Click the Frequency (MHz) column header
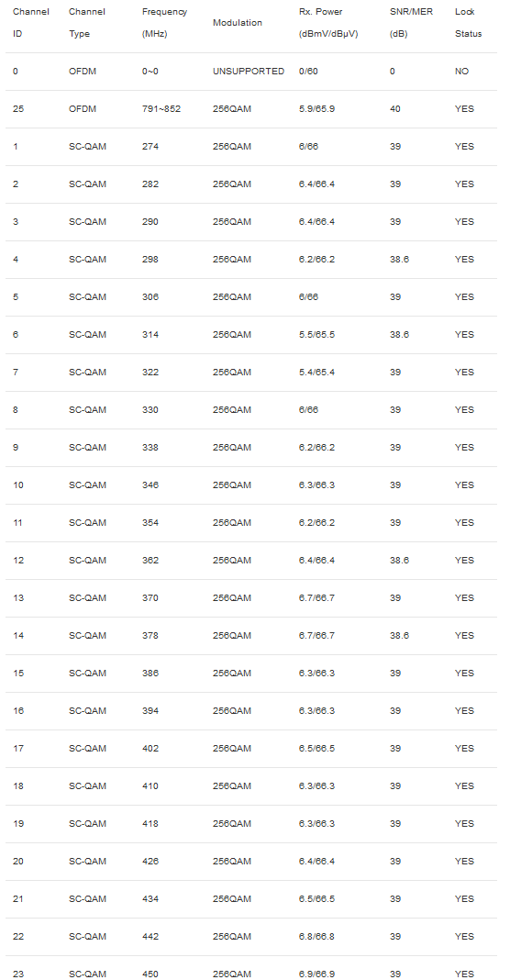This screenshot has width=510, height=980. point(164,23)
